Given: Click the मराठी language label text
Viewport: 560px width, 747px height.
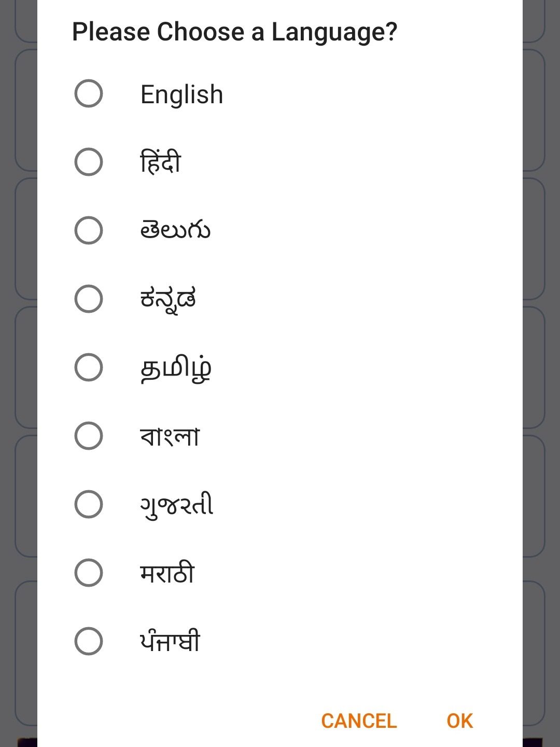Looking at the screenshot, I should [167, 573].
